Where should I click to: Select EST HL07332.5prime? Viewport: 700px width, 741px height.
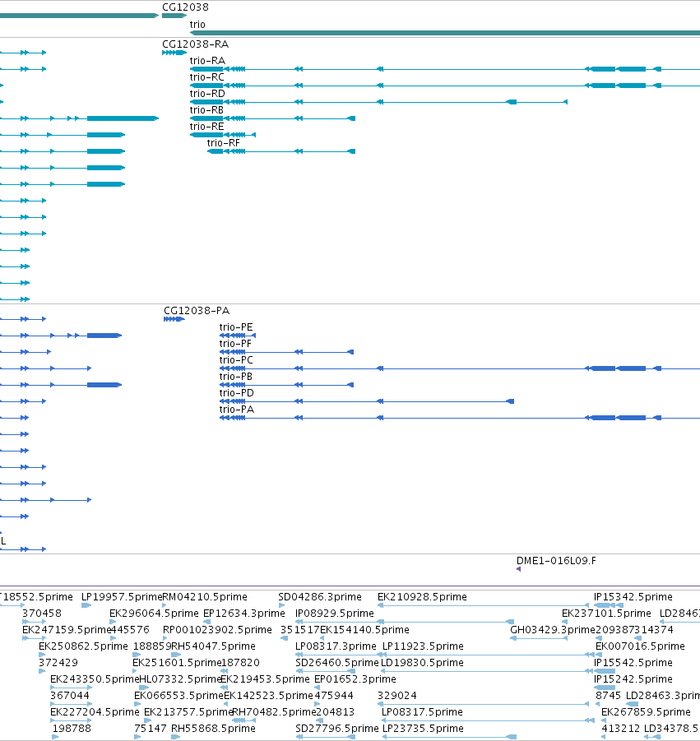click(x=181, y=679)
